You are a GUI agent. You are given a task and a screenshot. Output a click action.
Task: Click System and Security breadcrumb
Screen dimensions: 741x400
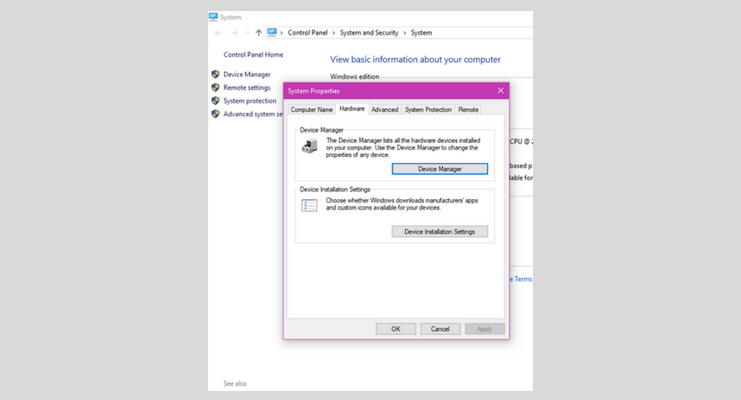click(x=369, y=33)
